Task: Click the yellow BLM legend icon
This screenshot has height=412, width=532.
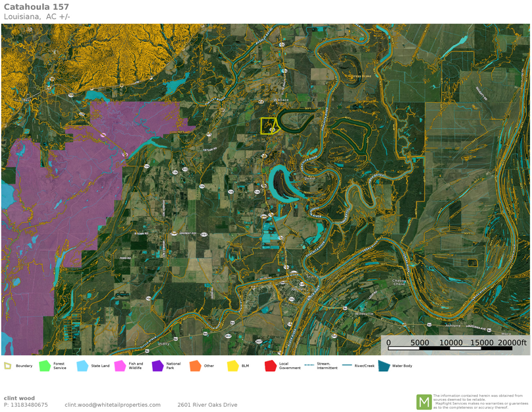Action: click(232, 366)
